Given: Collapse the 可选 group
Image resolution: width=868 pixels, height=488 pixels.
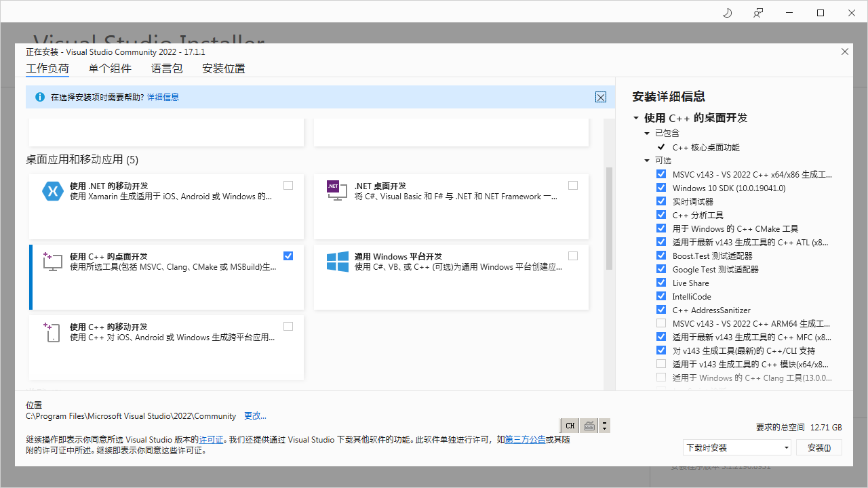Looking at the screenshot, I should point(647,161).
